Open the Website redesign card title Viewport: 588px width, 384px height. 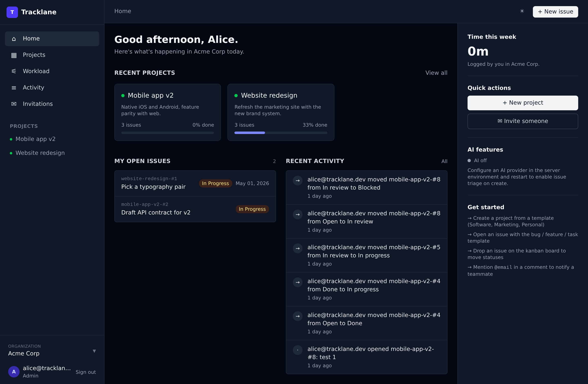point(269,95)
